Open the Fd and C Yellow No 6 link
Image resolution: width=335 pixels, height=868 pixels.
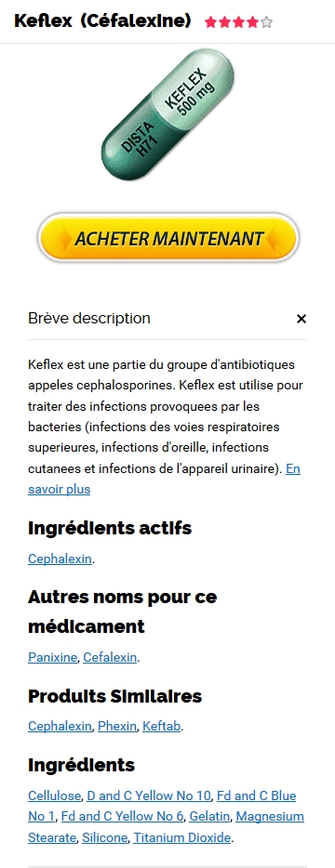click(x=125, y=816)
